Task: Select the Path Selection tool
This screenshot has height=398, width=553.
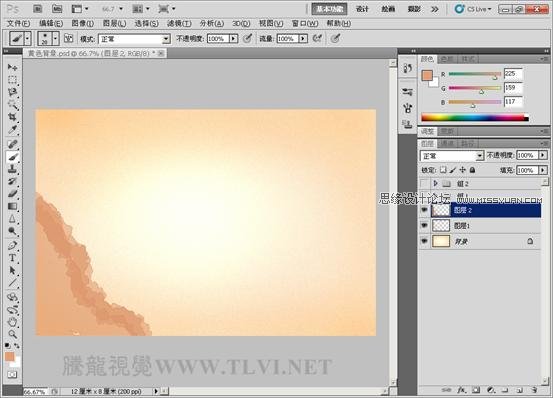Action: 13,270
